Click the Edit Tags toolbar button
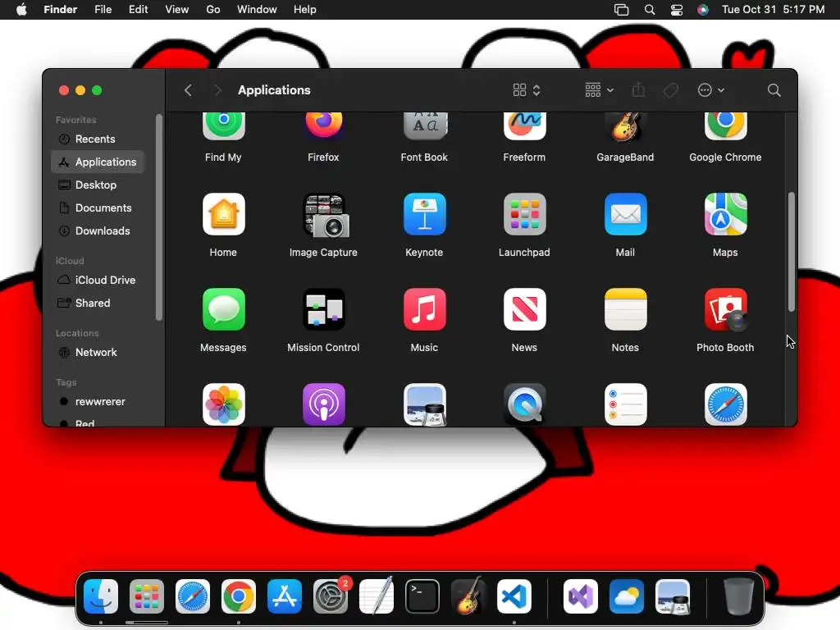This screenshot has height=630, width=840. 670,90
